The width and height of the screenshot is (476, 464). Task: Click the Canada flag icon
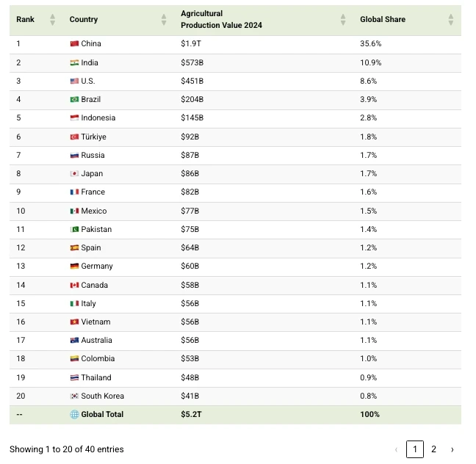74,286
